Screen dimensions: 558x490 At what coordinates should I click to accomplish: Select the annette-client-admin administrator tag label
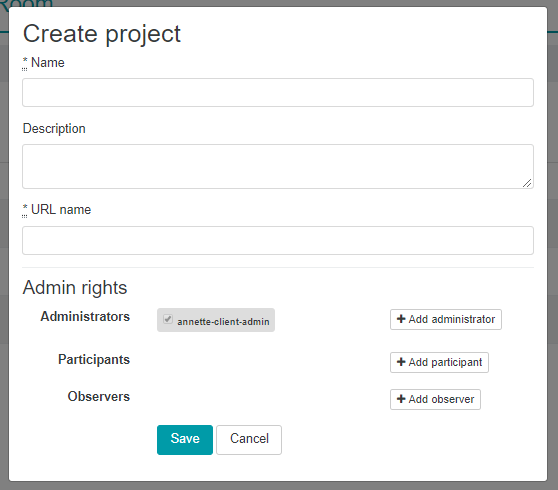(x=223, y=322)
